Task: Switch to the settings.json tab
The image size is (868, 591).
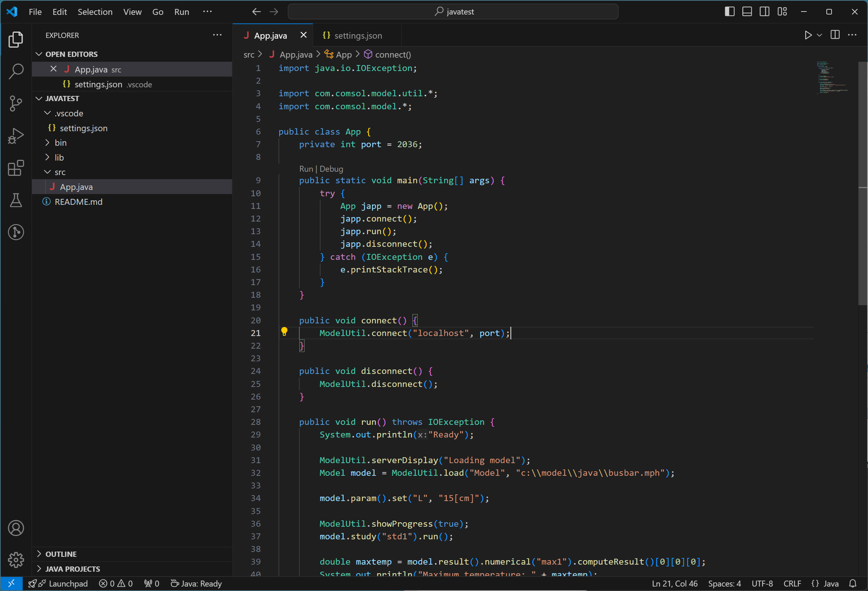Action: point(357,35)
